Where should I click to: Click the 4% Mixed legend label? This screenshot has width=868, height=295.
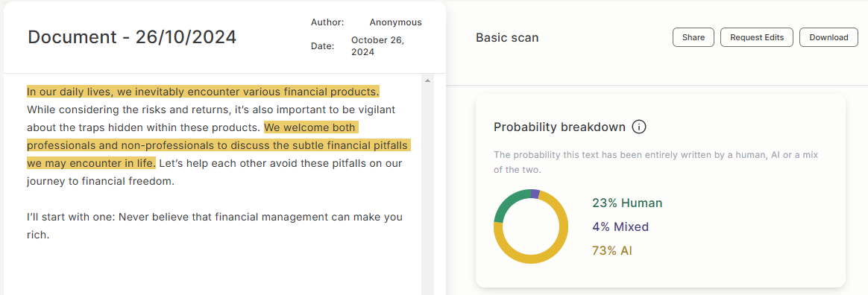tap(620, 227)
